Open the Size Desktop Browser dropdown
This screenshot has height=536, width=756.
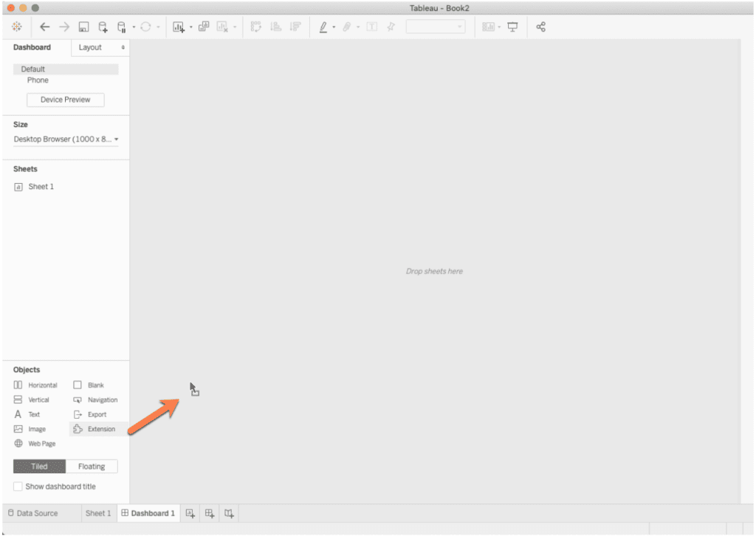click(x=66, y=140)
